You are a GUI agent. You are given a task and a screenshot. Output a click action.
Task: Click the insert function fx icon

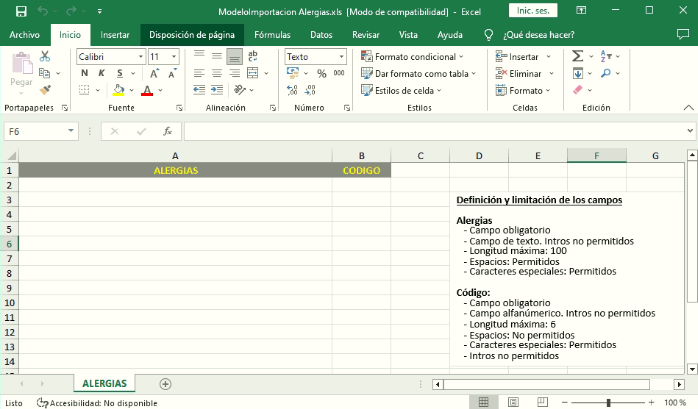(x=167, y=131)
